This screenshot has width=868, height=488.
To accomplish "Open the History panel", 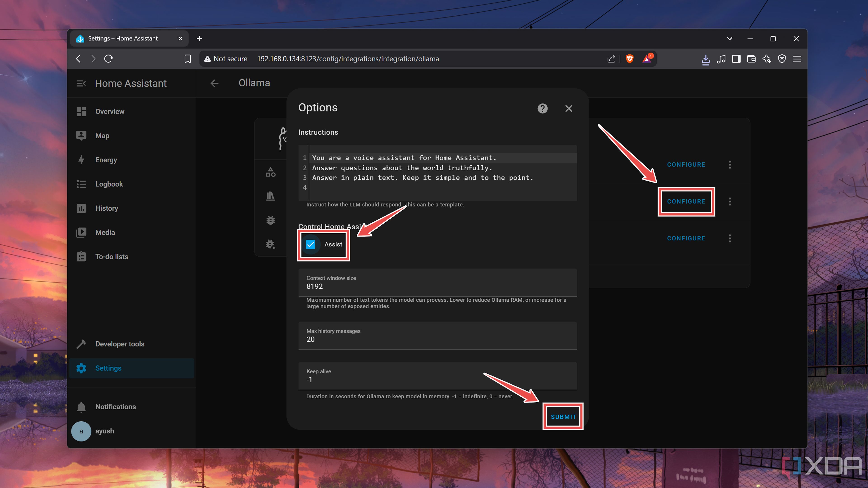I will coord(131,209).
